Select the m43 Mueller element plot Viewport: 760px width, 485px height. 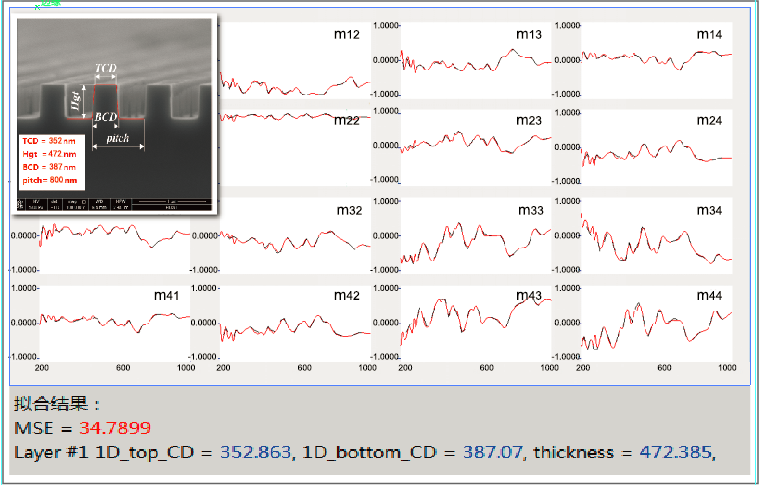click(476, 323)
